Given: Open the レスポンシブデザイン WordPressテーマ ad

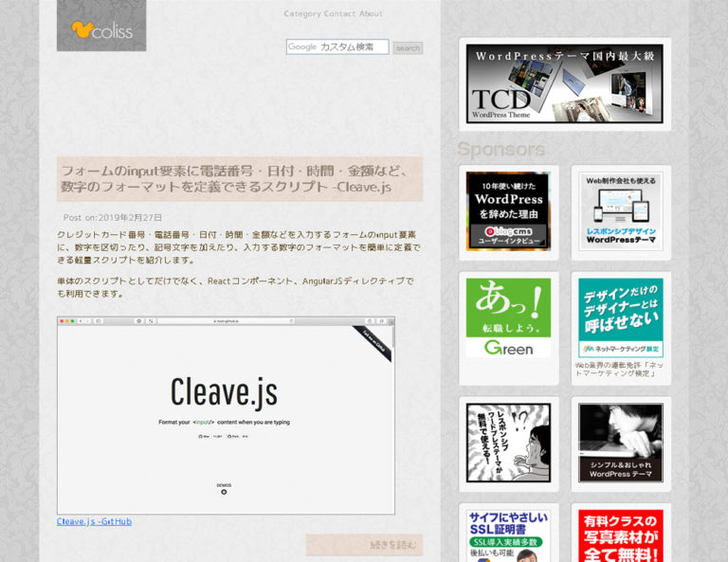Looking at the screenshot, I should point(621,211).
